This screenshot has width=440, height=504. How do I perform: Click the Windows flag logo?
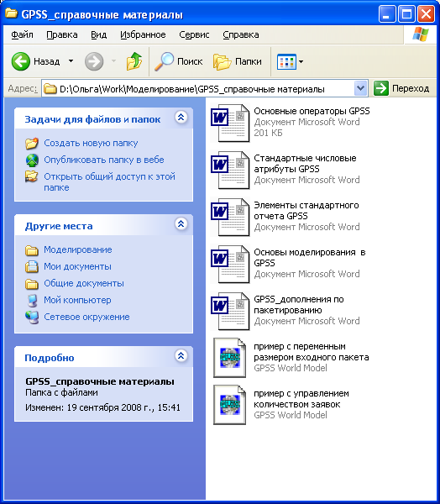click(421, 34)
